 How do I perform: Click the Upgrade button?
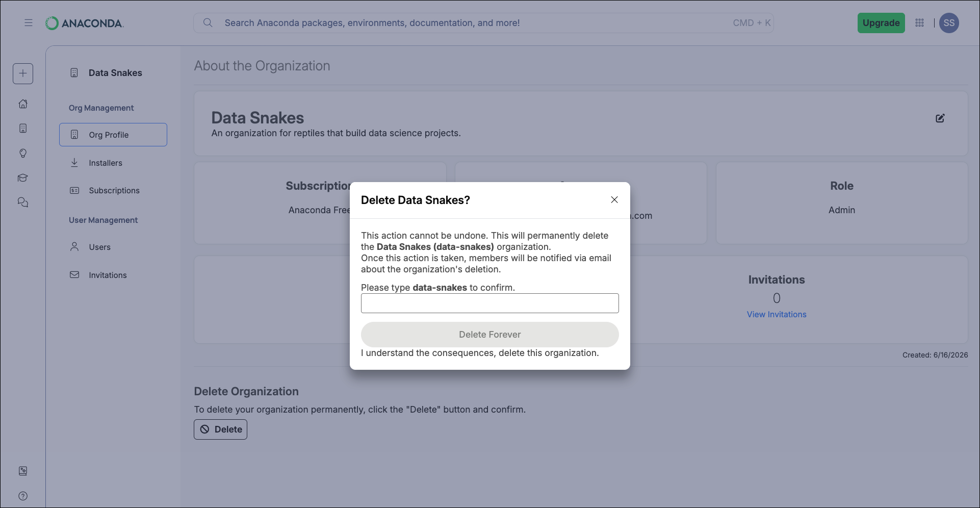881,23
